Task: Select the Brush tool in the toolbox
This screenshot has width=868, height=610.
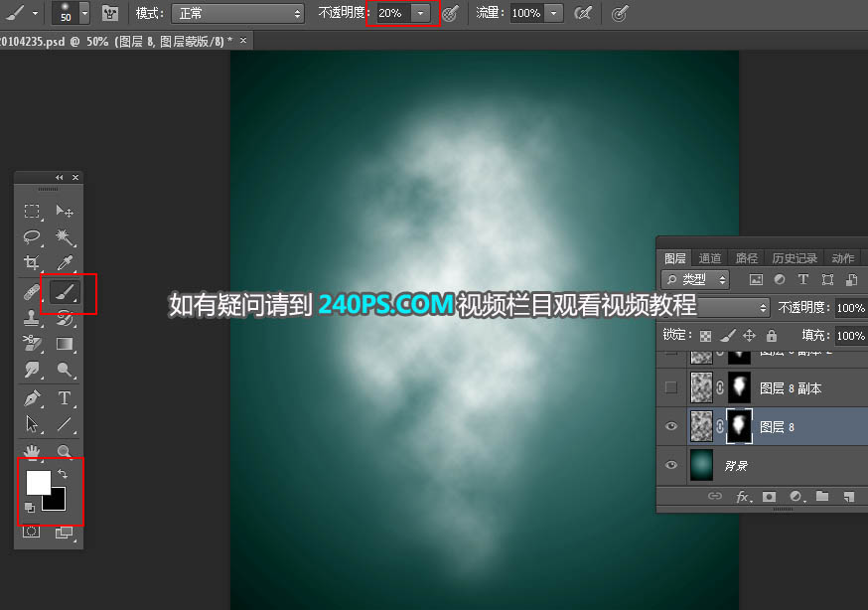Action: (64, 292)
